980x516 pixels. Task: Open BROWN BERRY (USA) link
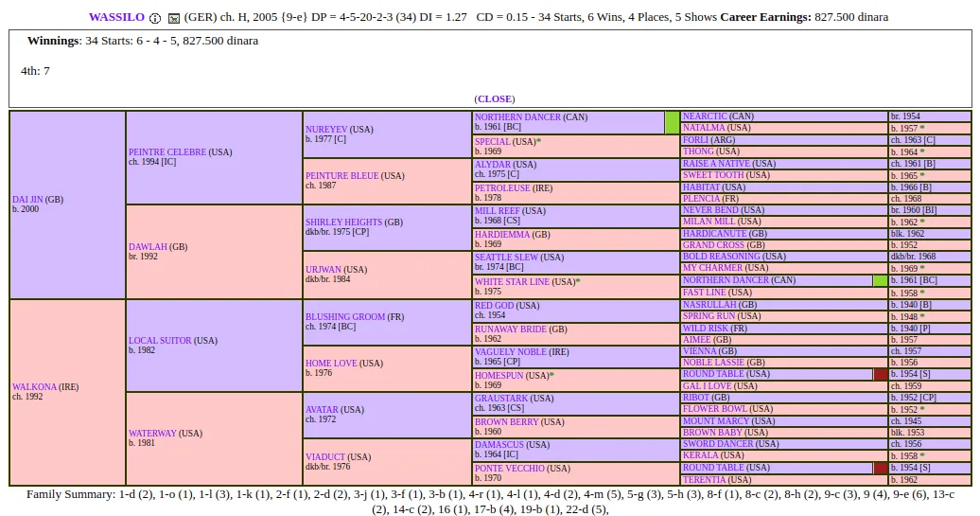click(506, 422)
